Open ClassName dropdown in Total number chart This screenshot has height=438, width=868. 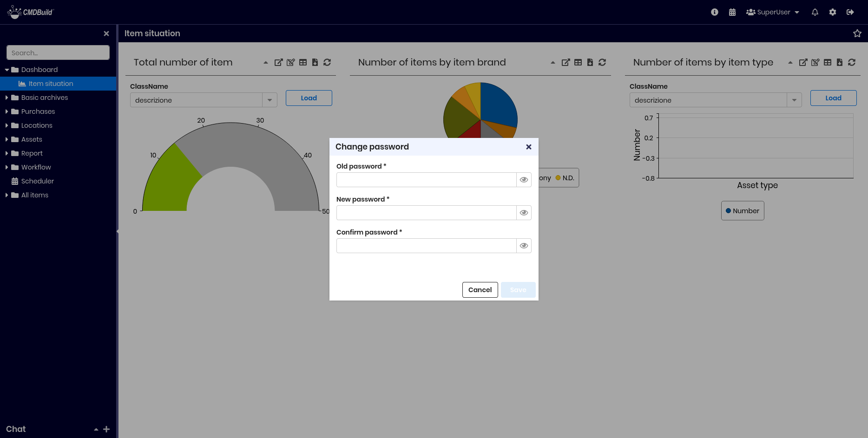point(270,100)
